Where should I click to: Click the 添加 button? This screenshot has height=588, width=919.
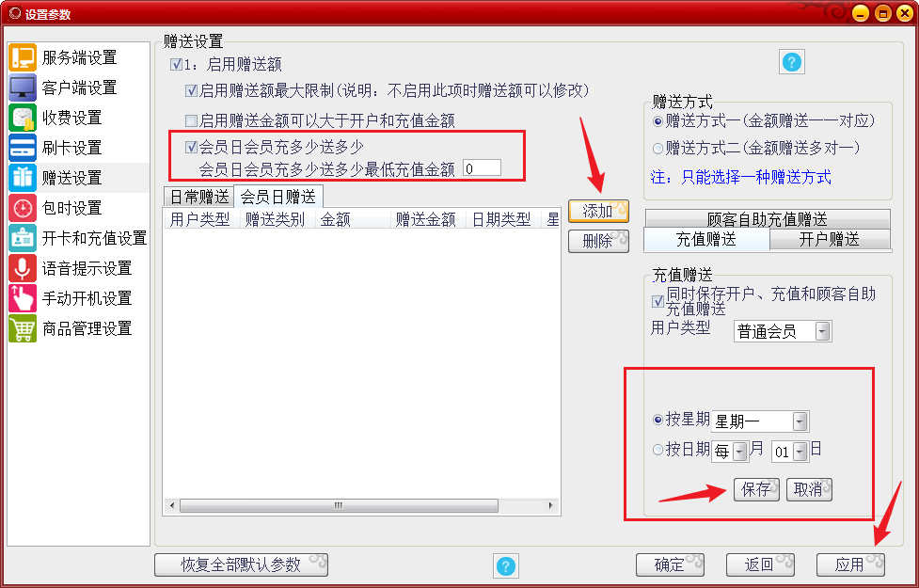click(x=598, y=211)
